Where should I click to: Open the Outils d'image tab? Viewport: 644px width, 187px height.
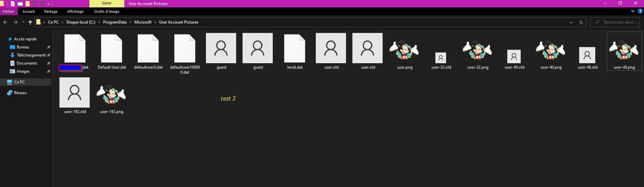click(106, 11)
